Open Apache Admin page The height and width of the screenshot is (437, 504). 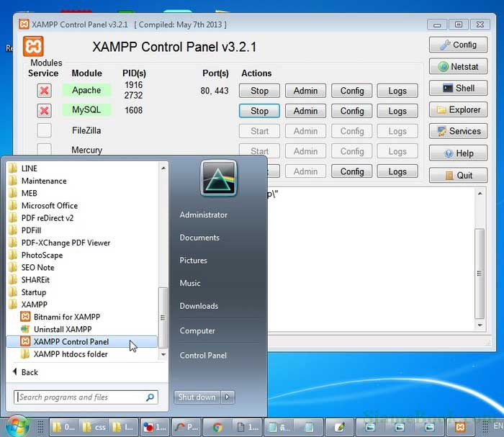point(305,91)
